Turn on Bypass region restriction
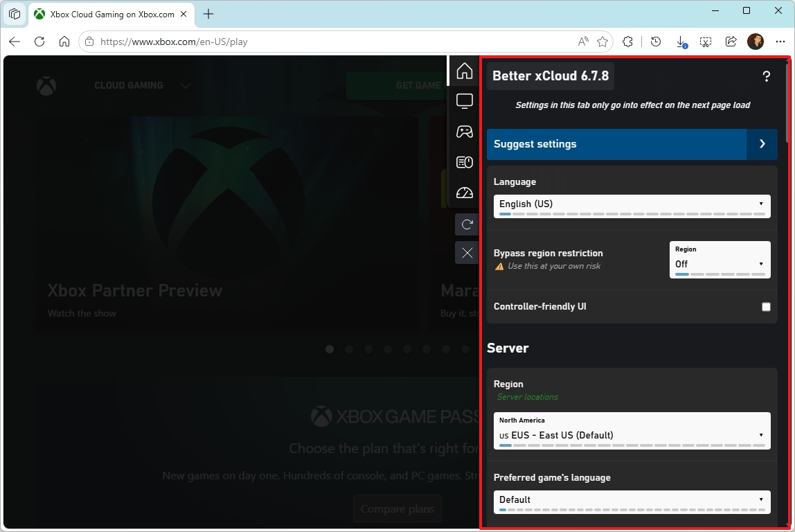This screenshot has height=532, width=795. [720, 263]
